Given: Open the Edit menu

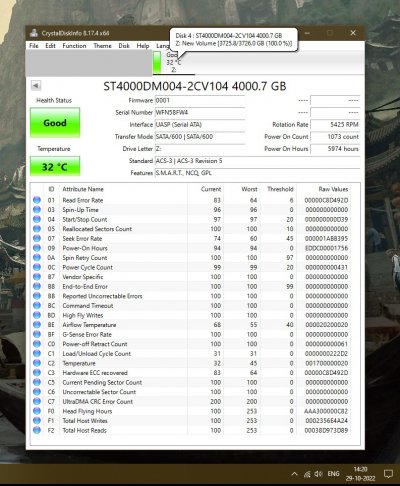Looking at the screenshot, I should click(50, 46).
